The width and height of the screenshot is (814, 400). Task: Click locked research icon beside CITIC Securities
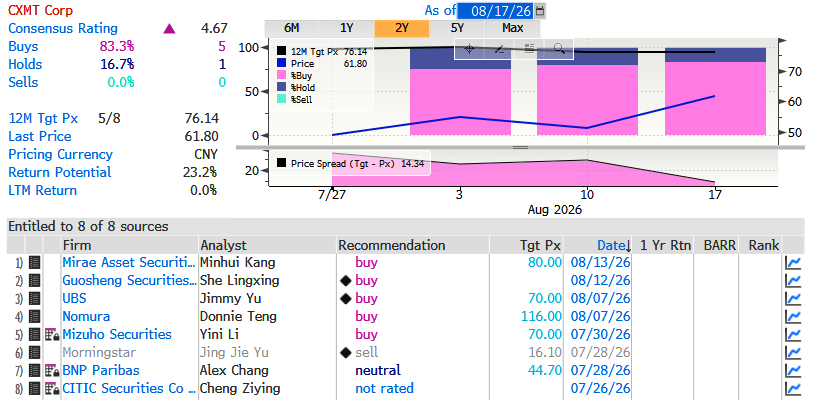click(x=52, y=388)
